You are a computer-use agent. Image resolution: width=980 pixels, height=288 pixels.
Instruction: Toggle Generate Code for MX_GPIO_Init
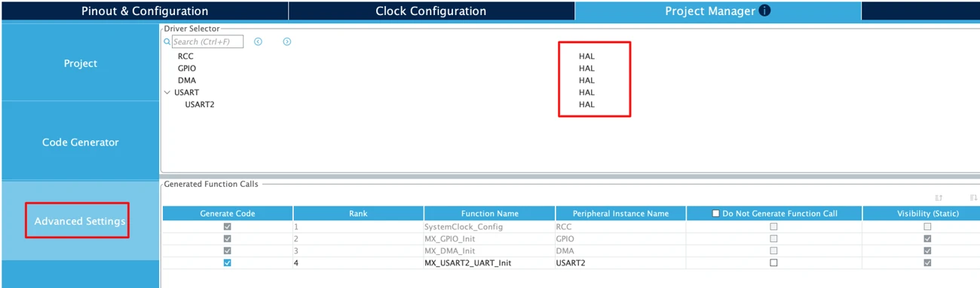click(x=228, y=238)
